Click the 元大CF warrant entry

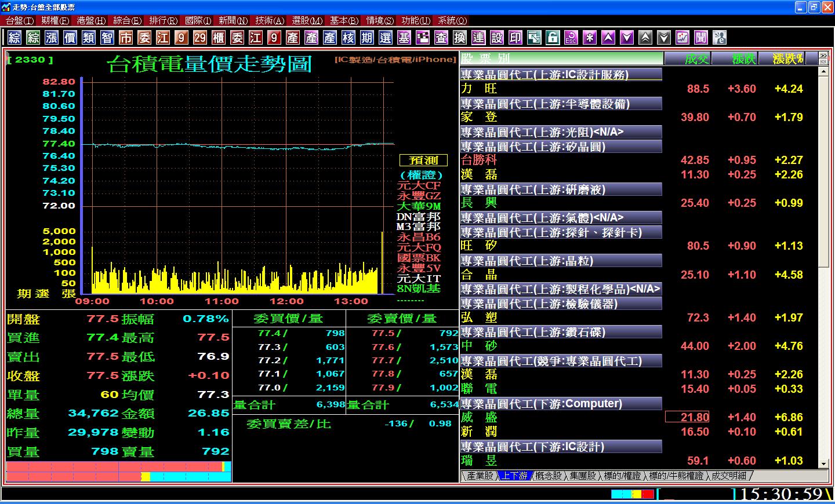(419, 185)
